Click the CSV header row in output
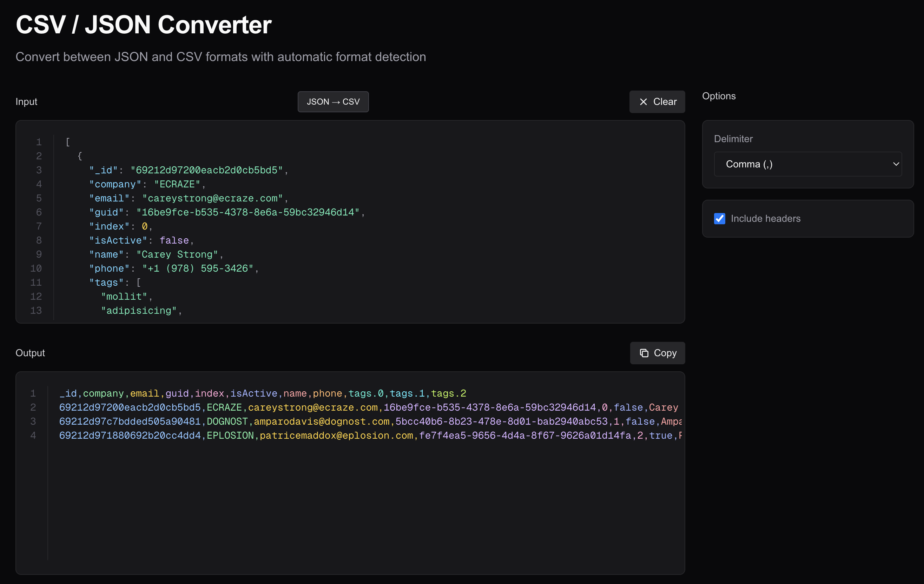 tap(263, 393)
